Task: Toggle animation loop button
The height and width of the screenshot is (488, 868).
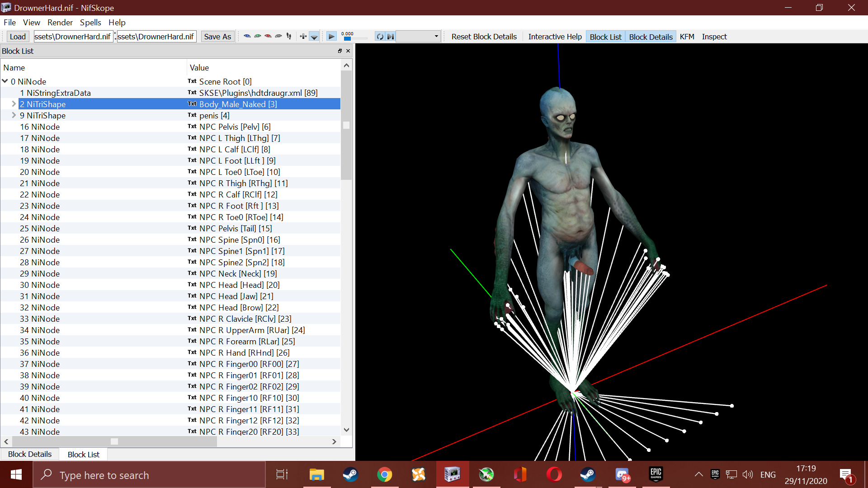Action: (x=380, y=37)
